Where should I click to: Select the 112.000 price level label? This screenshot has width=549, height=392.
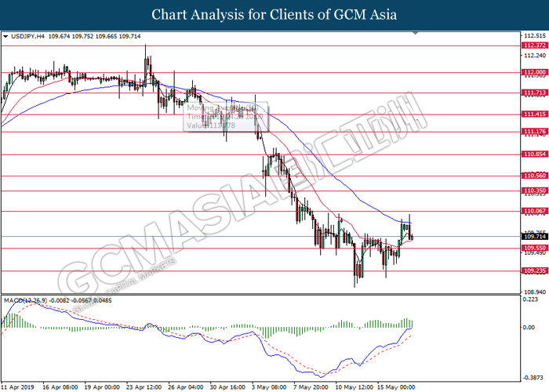coord(534,72)
